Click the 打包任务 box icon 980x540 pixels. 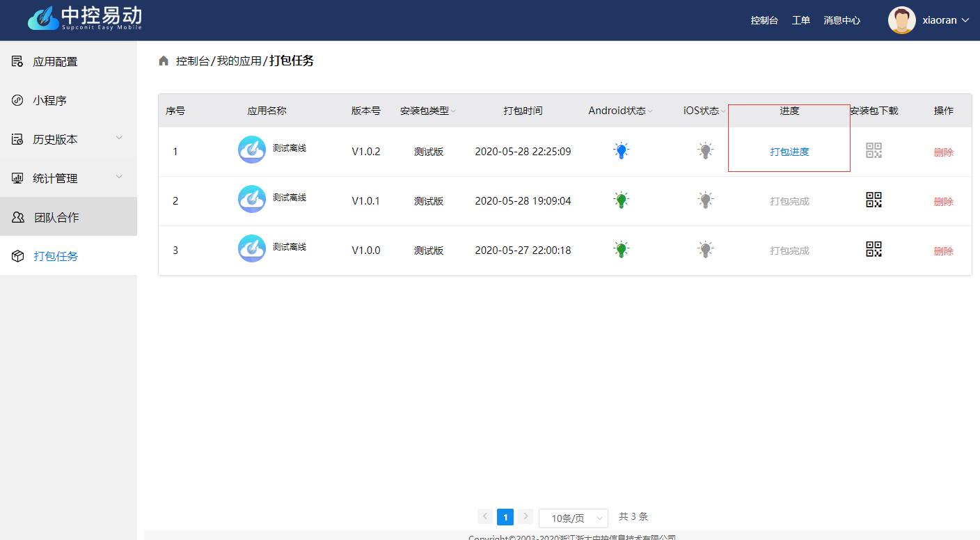coord(18,256)
